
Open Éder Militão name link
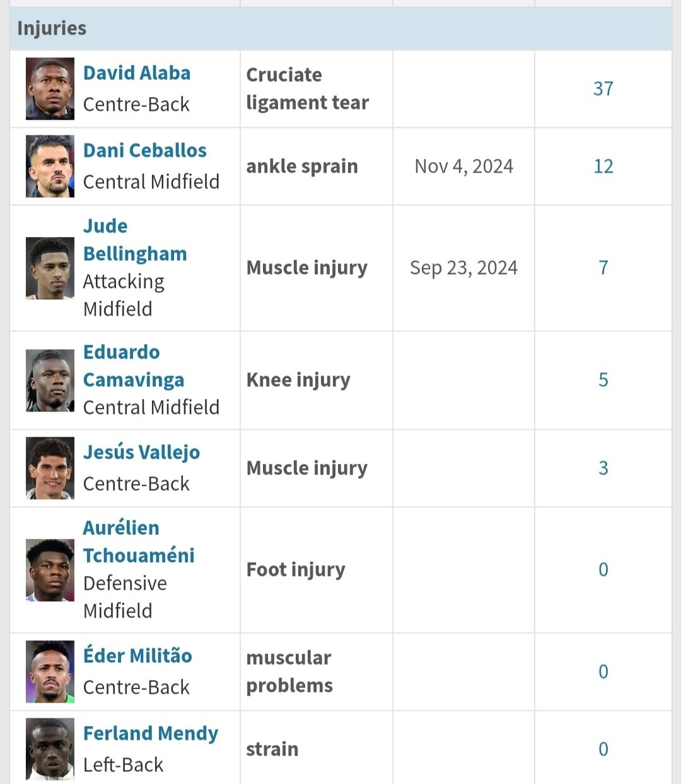click(x=137, y=655)
